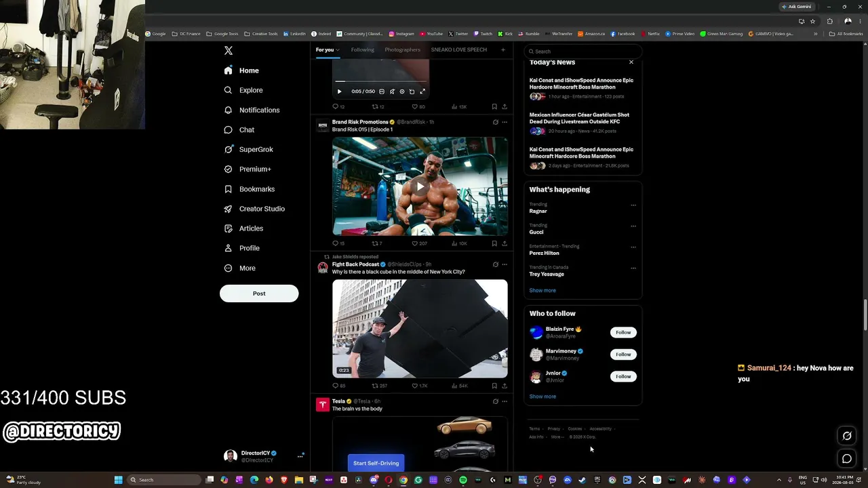This screenshot has height=488, width=868.
Task: Click the X logo in the sidebar
Action: pos(229,51)
